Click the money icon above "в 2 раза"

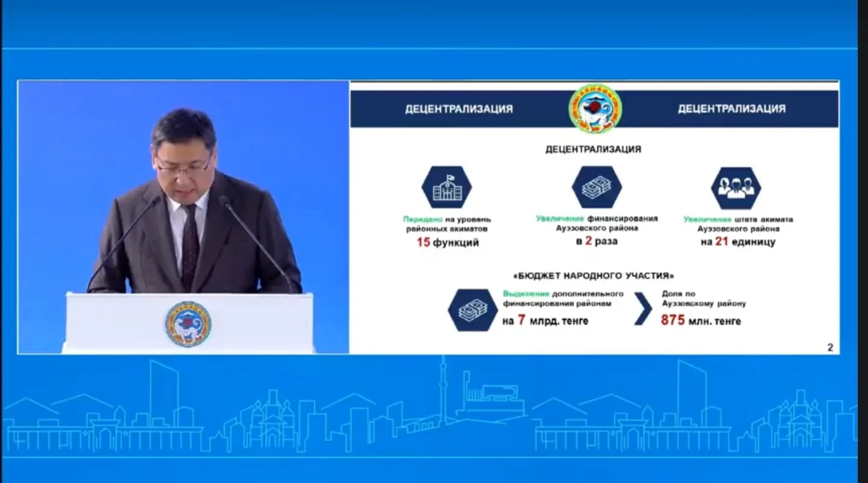[x=597, y=187]
